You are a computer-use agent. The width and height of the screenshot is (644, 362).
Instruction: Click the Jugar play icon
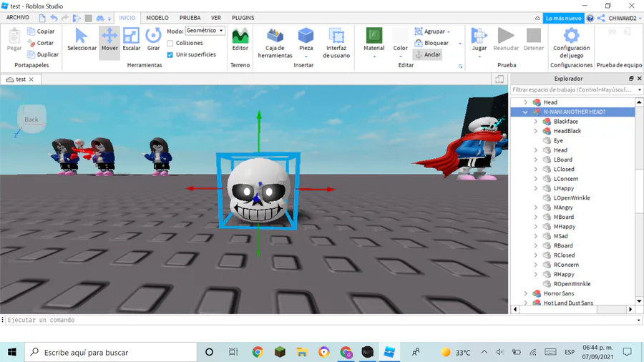point(479,36)
